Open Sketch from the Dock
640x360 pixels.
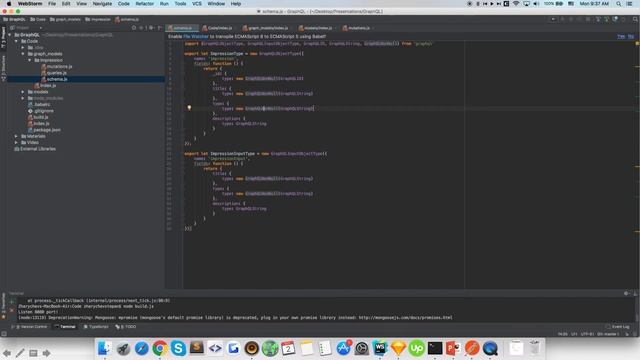click(x=398, y=348)
